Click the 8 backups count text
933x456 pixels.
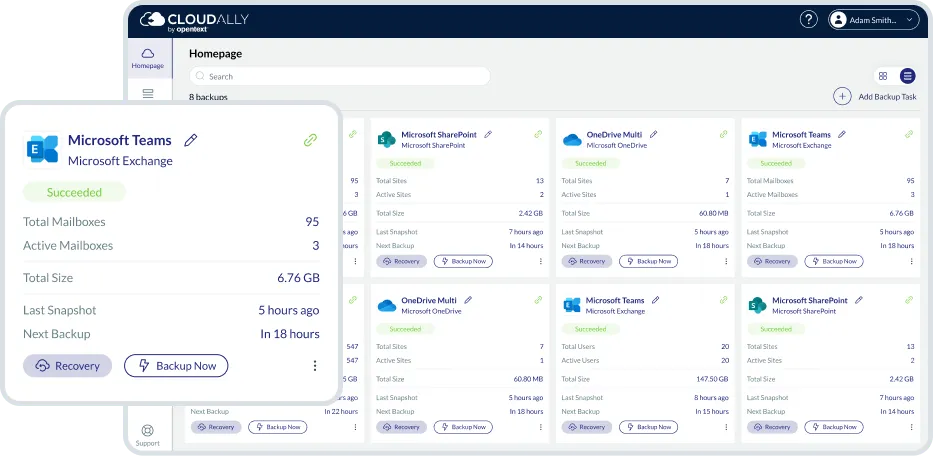208,97
